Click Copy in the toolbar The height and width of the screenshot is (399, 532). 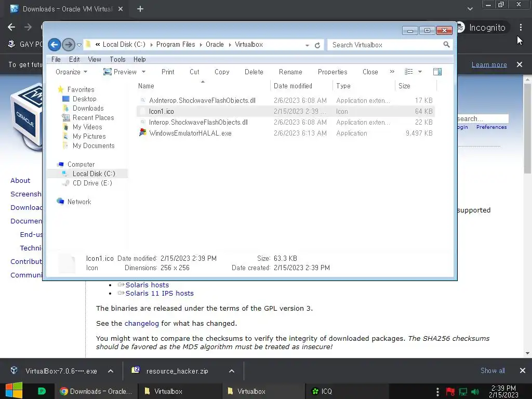tap(222, 72)
